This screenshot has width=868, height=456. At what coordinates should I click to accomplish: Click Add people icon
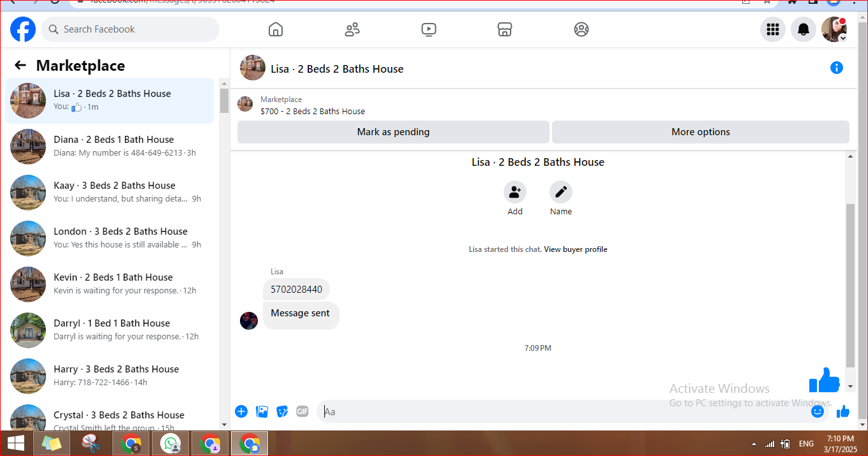click(x=515, y=192)
